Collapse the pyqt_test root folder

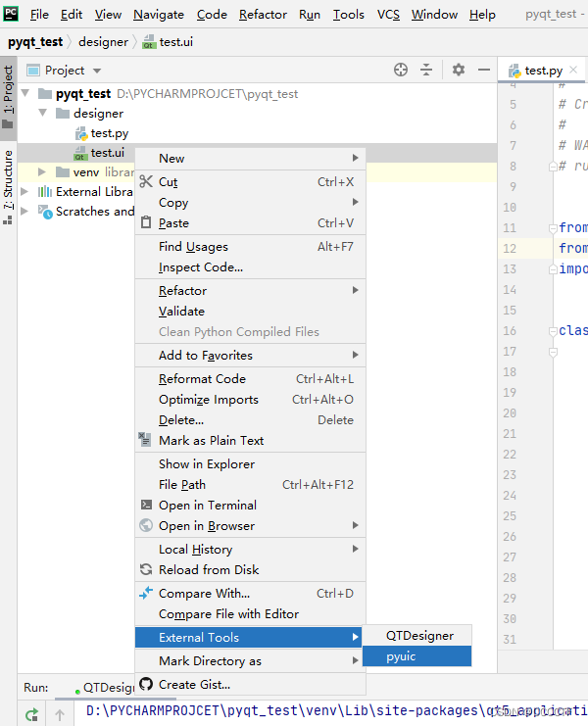(25, 93)
